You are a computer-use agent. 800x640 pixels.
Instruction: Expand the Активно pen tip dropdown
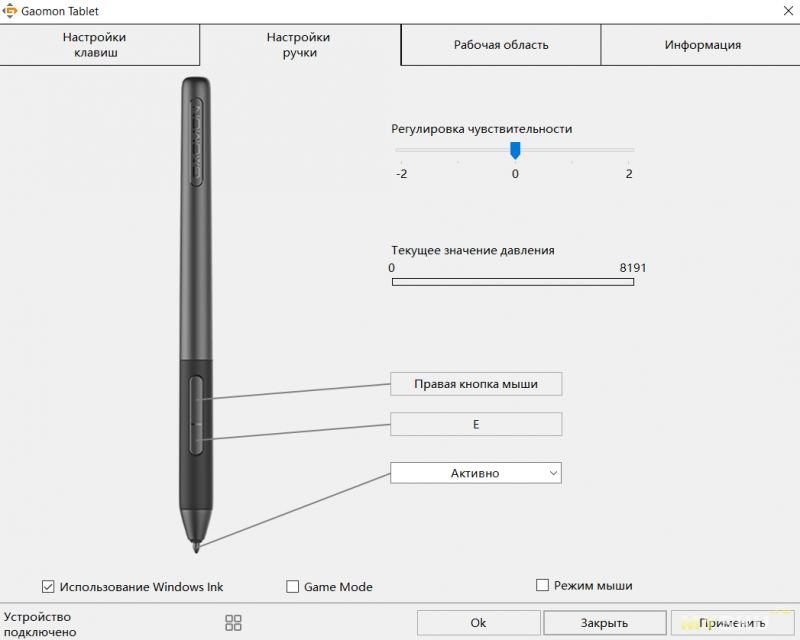click(476, 473)
